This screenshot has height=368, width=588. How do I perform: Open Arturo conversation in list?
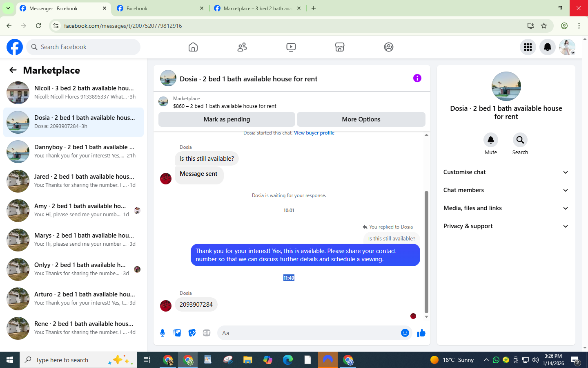pyautogui.click(x=73, y=299)
